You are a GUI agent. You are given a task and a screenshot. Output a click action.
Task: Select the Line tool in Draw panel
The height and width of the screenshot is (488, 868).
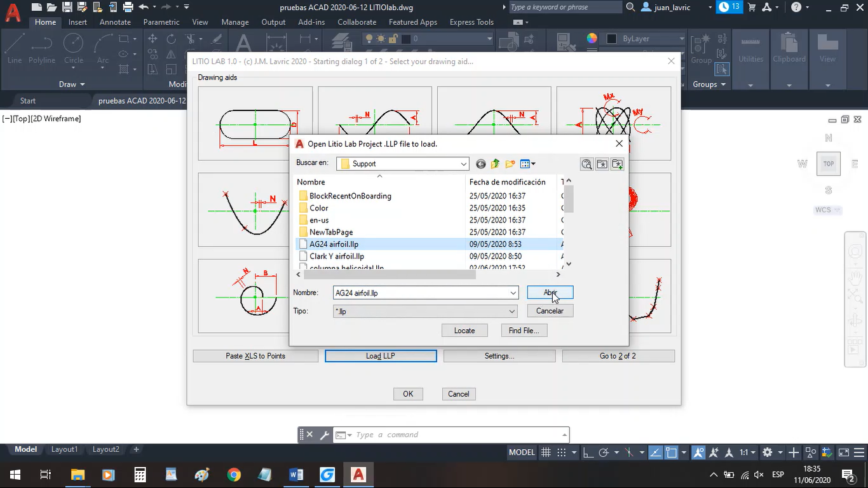point(14,48)
